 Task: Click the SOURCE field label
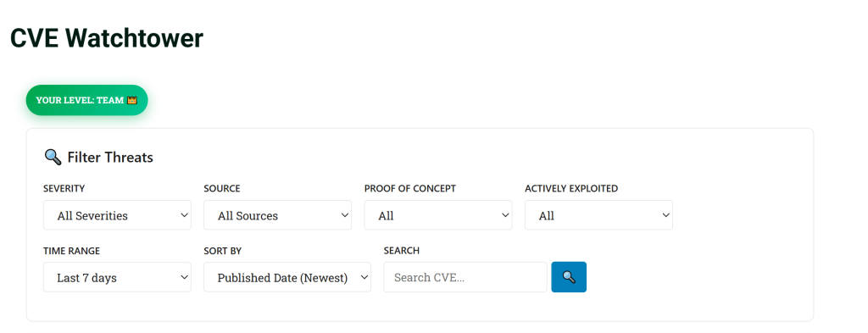coord(222,189)
